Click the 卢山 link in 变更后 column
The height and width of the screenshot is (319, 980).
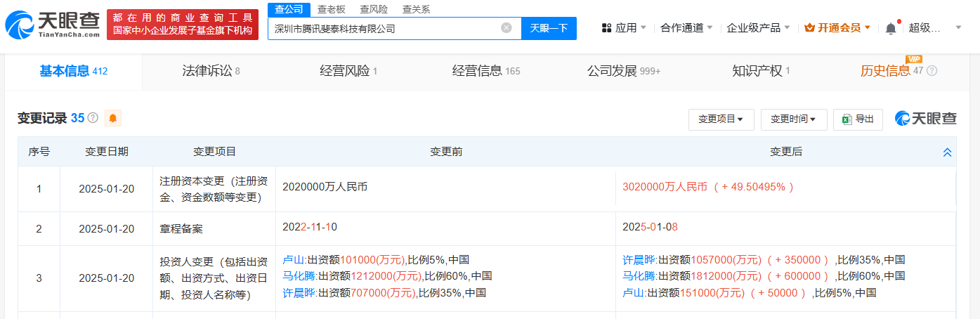634,292
